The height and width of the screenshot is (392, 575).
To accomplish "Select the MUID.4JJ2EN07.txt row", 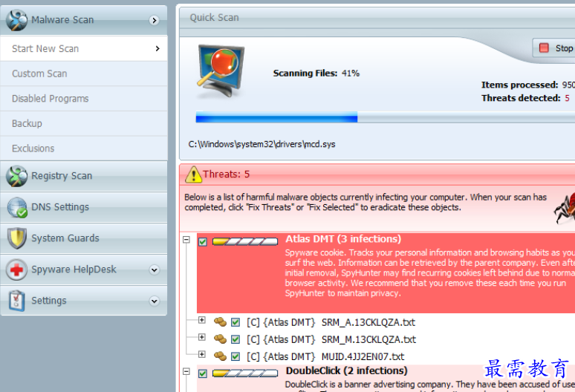I will (325, 356).
